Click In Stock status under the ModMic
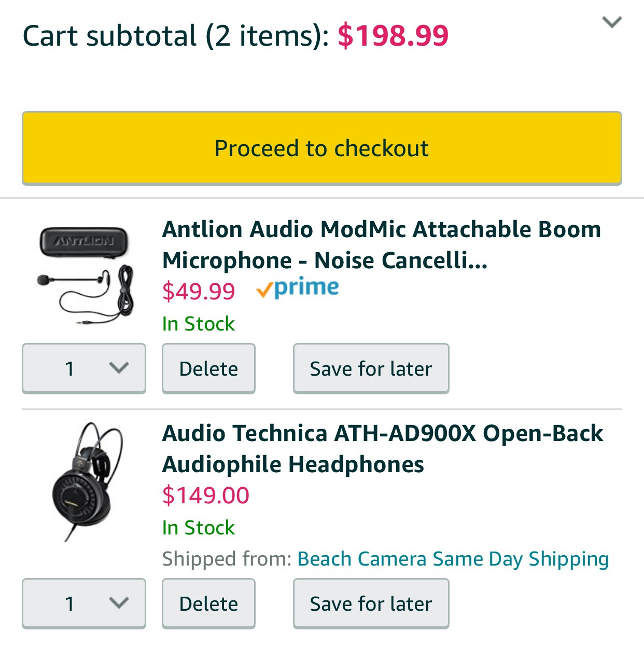Image resolution: width=644 pixels, height=646 pixels. (x=198, y=324)
